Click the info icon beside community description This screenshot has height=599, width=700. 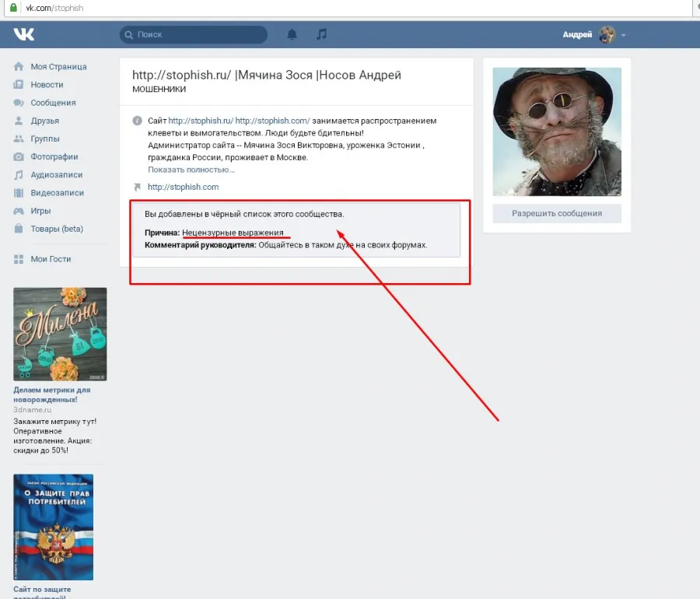tap(137, 121)
